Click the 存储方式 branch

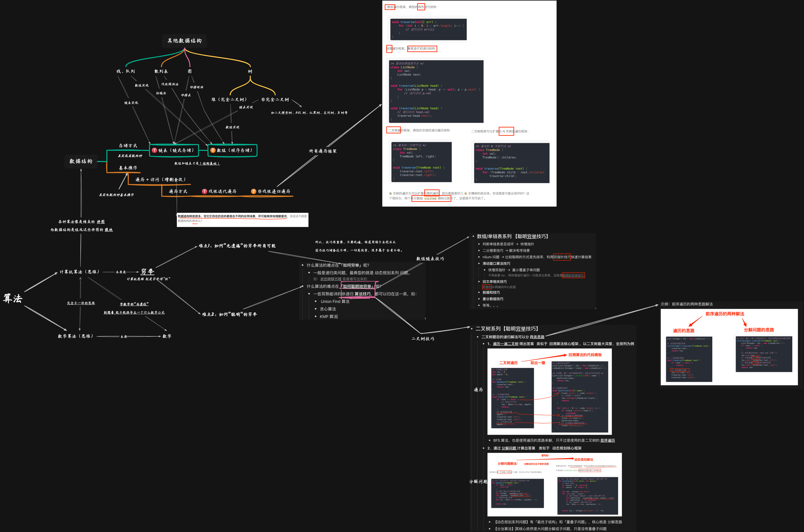[128, 146]
